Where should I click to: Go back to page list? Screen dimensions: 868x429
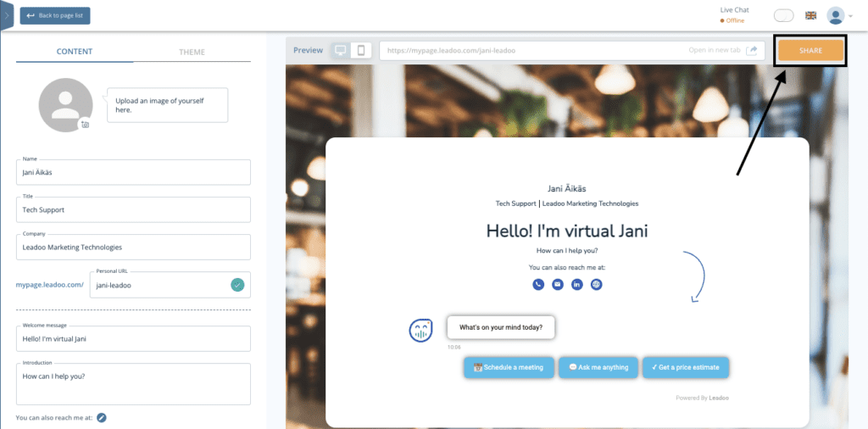pos(55,15)
